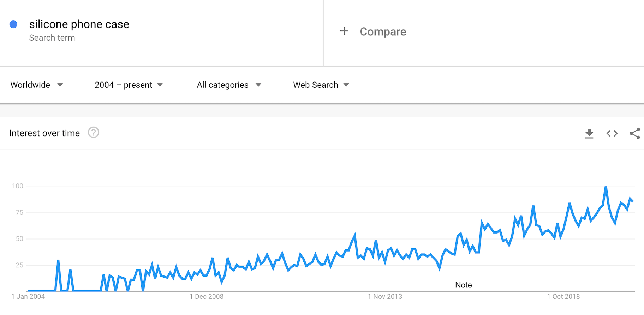The height and width of the screenshot is (315, 644).
Task: Click the blue dot next to search term
Action: click(x=13, y=24)
